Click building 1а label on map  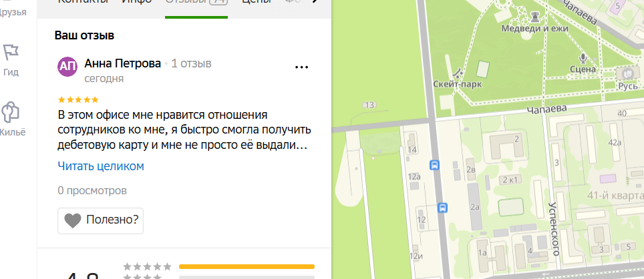click(x=482, y=253)
